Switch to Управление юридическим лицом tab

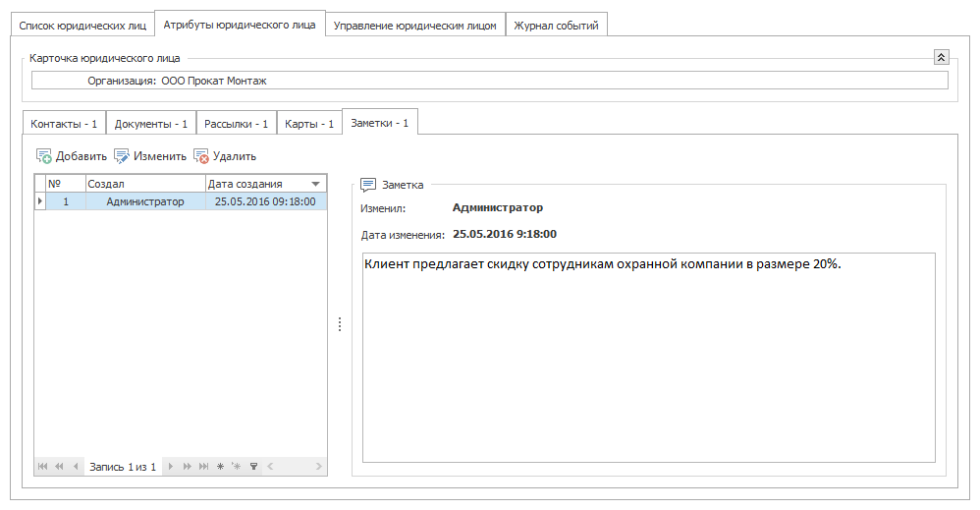(x=415, y=26)
